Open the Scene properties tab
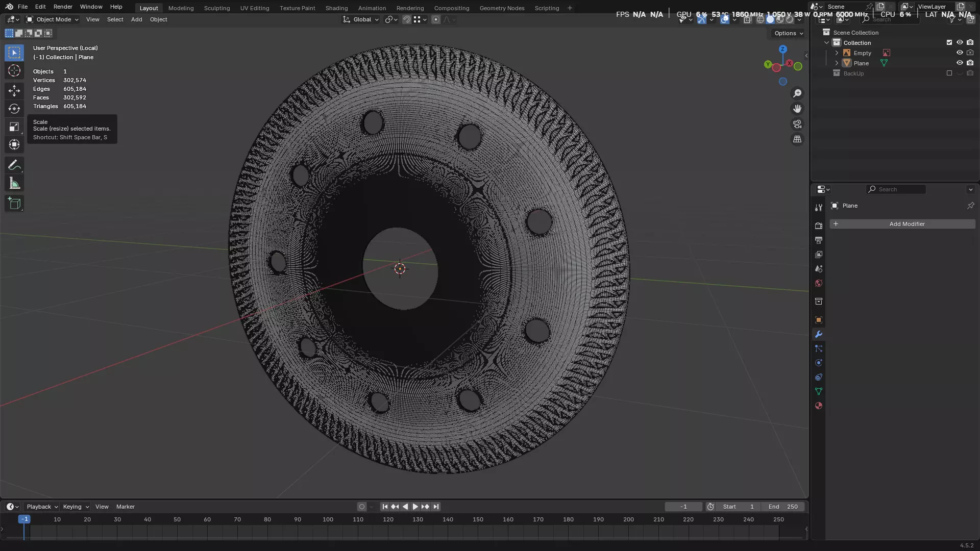 (x=819, y=268)
